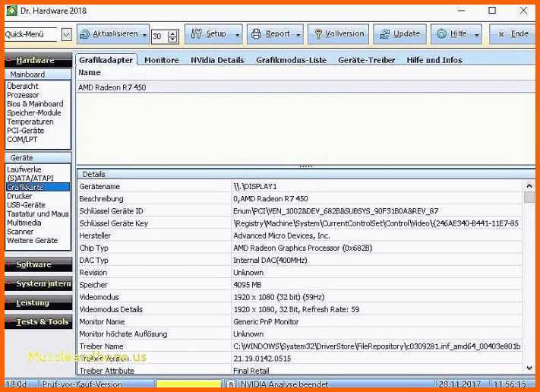
Task: Select PCI-Geräte in the sidebar
Action: (x=26, y=131)
